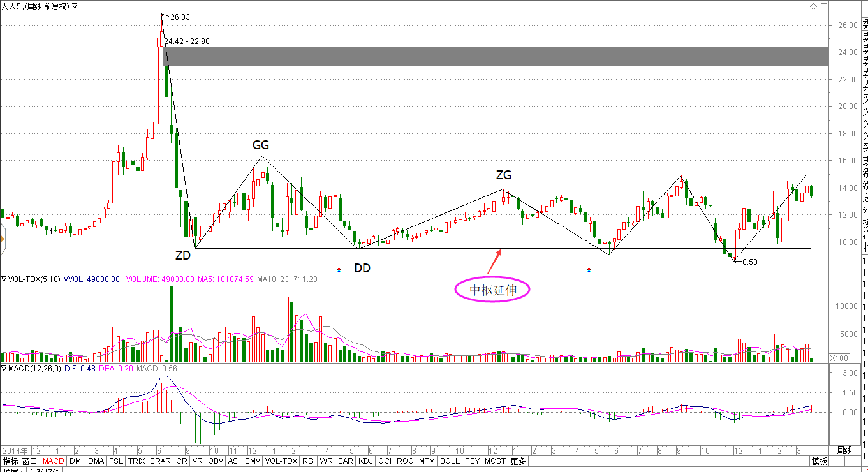Viewport: 868px width, 472px height.
Task: Click the split-panel layout icon at chart top-right
Action: point(823,6)
